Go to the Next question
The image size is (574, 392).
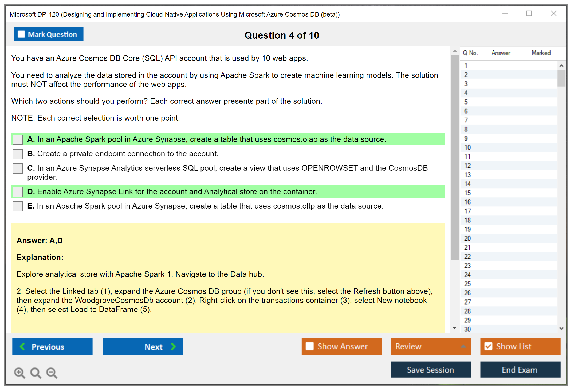(143, 346)
